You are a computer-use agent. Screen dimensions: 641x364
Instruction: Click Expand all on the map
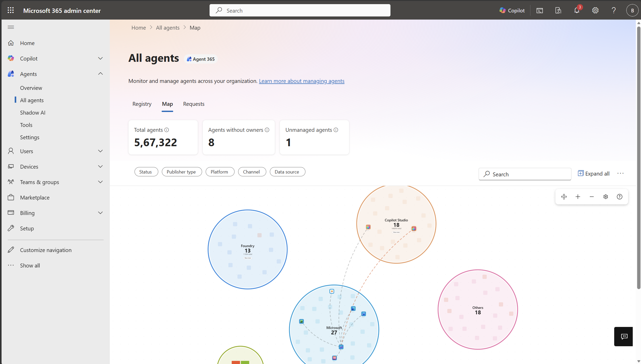594,174
